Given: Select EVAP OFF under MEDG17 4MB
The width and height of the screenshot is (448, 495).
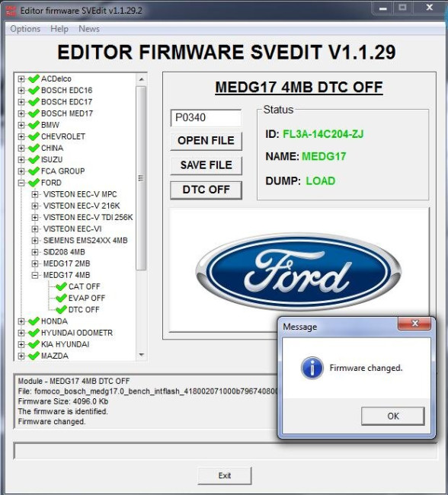Looking at the screenshot, I should click(x=87, y=298).
